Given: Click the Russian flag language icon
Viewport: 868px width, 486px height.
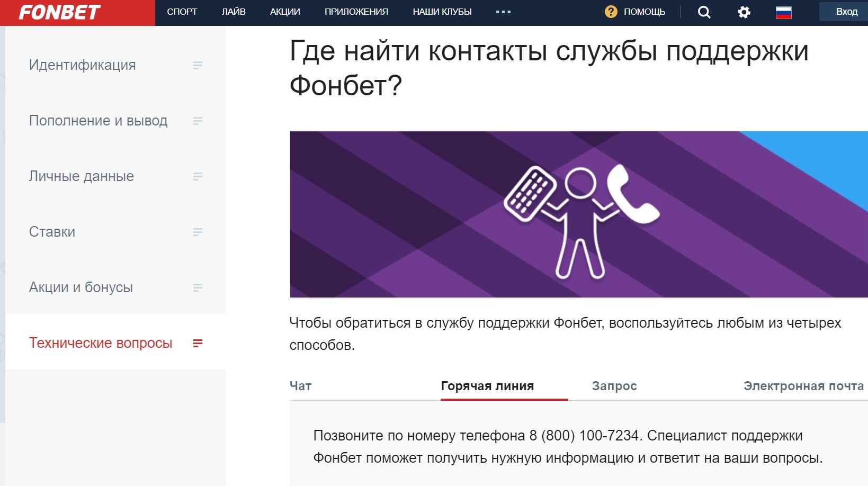Looking at the screenshot, I should (784, 12).
